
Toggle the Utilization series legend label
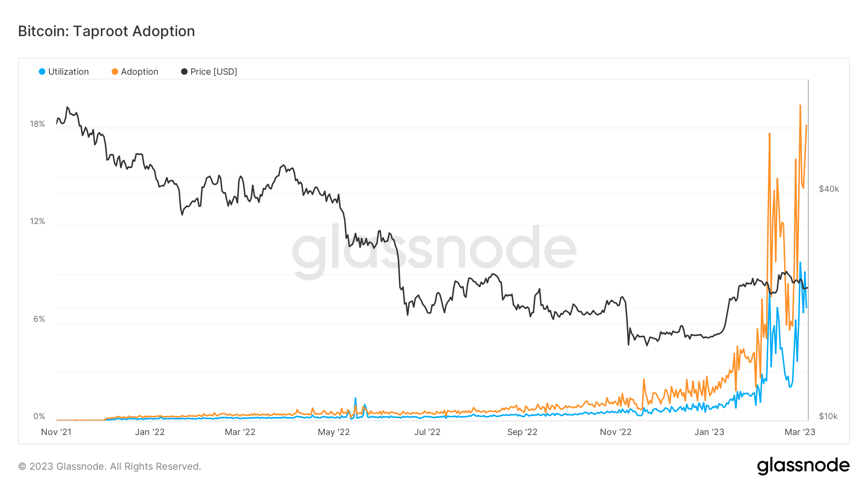tap(68, 72)
